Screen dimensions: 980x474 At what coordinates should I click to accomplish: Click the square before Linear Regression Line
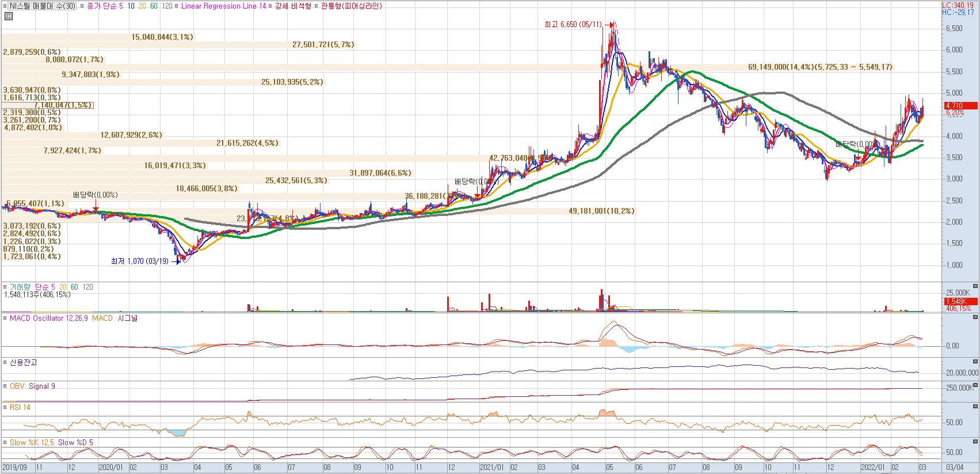[x=177, y=6]
